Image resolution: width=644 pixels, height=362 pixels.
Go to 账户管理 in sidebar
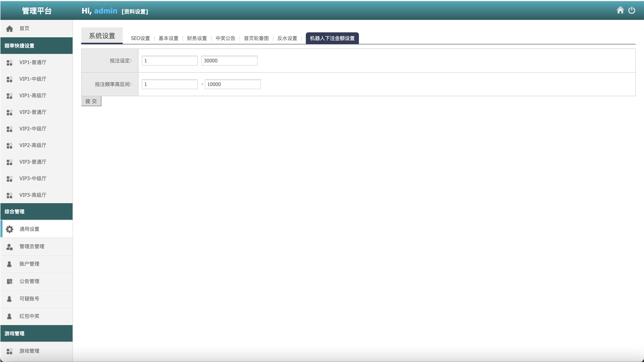tap(29, 264)
